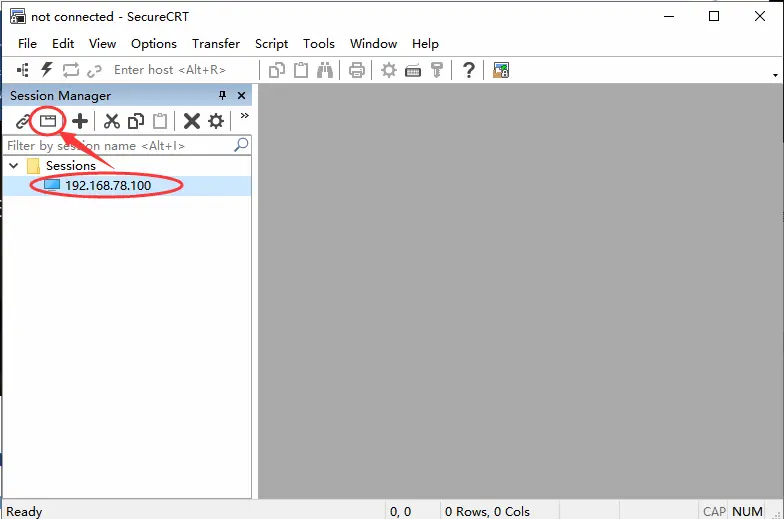Click the Print icon
The width and height of the screenshot is (784, 519).
point(356,70)
